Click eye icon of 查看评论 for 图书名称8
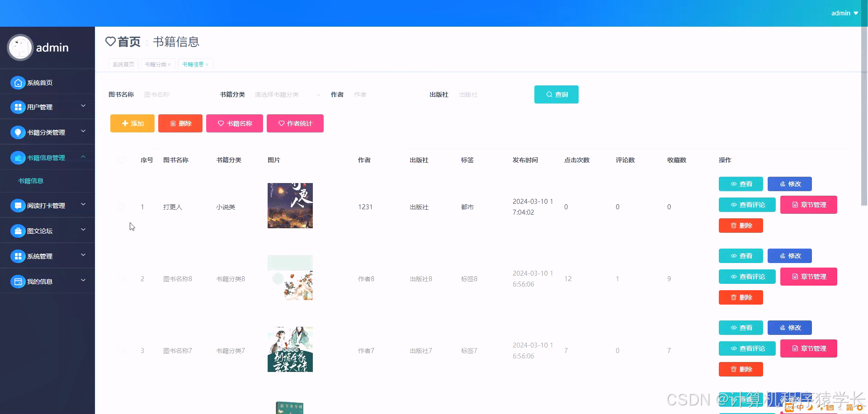The height and width of the screenshot is (414, 868). 734,277
